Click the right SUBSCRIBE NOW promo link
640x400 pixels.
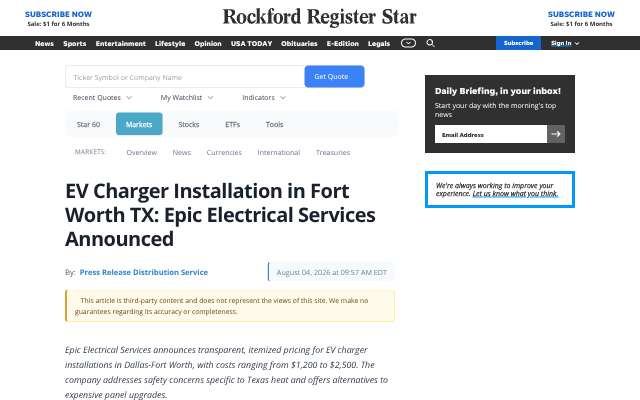click(x=581, y=14)
